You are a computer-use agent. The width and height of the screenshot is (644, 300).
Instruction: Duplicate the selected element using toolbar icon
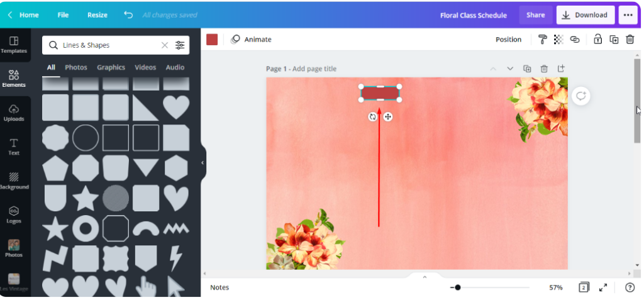[614, 40]
